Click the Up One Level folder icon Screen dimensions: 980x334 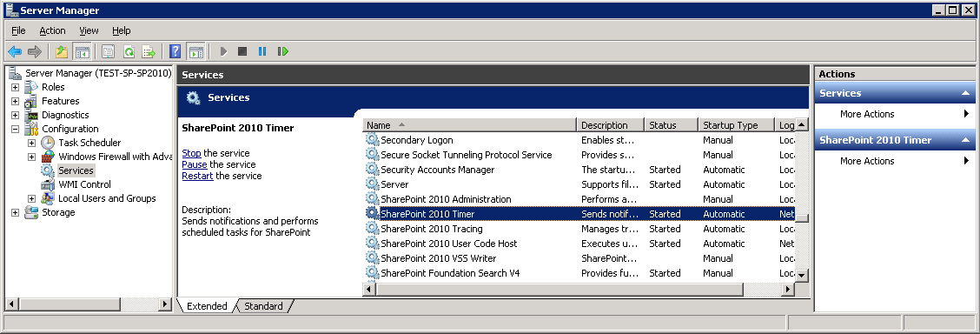tap(61, 51)
